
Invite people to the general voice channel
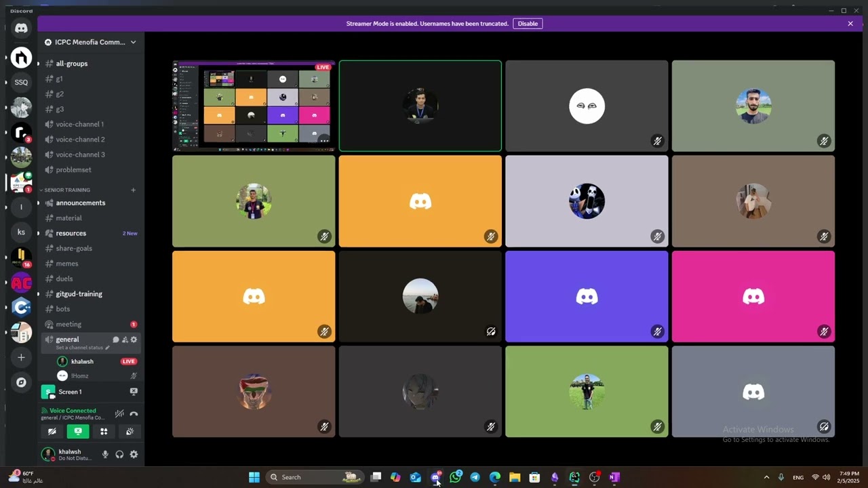(125, 340)
